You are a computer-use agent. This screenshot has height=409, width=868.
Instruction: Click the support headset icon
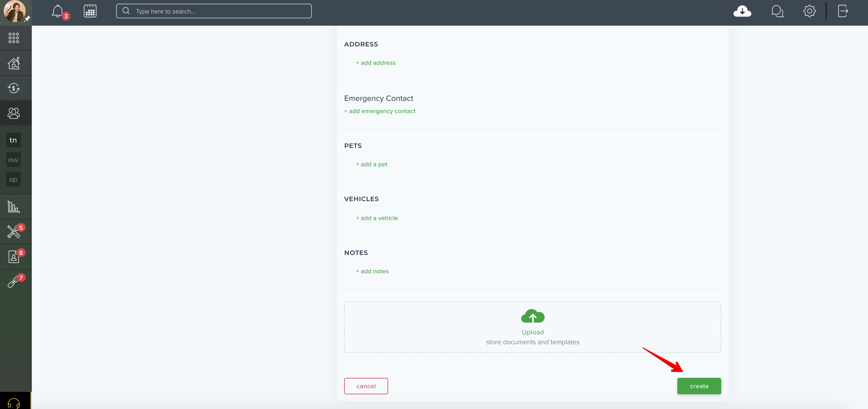click(14, 403)
